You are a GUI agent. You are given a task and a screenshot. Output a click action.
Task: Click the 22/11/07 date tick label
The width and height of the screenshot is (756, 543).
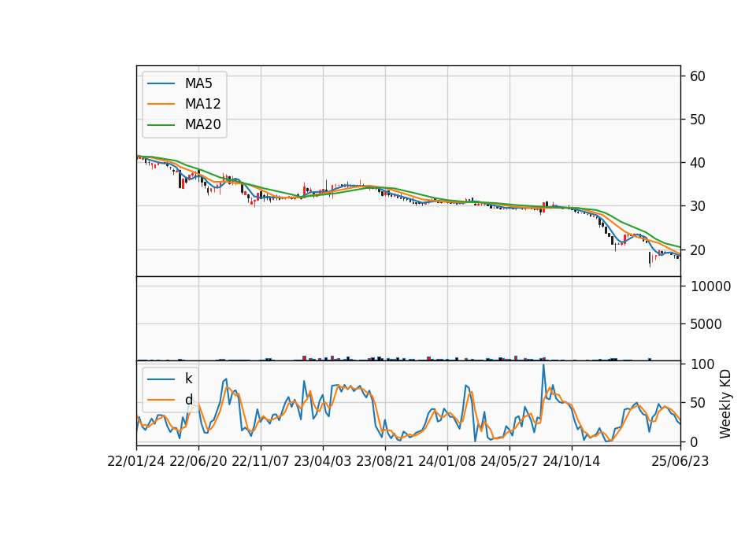pos(261,462)
